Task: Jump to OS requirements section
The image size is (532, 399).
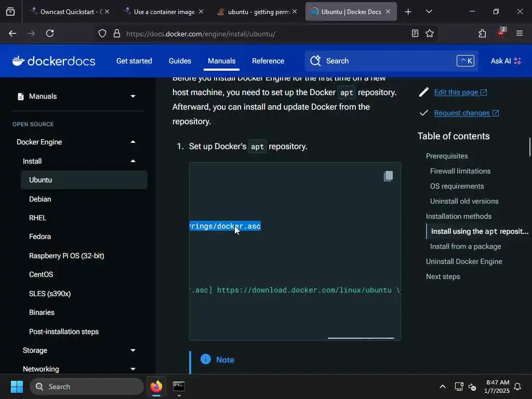Action: pos(457,187)
